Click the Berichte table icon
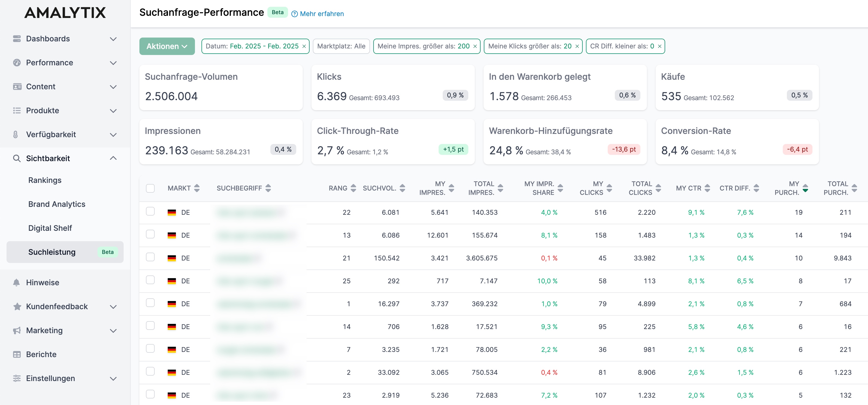The image size is (868, 405). point(17,354)
